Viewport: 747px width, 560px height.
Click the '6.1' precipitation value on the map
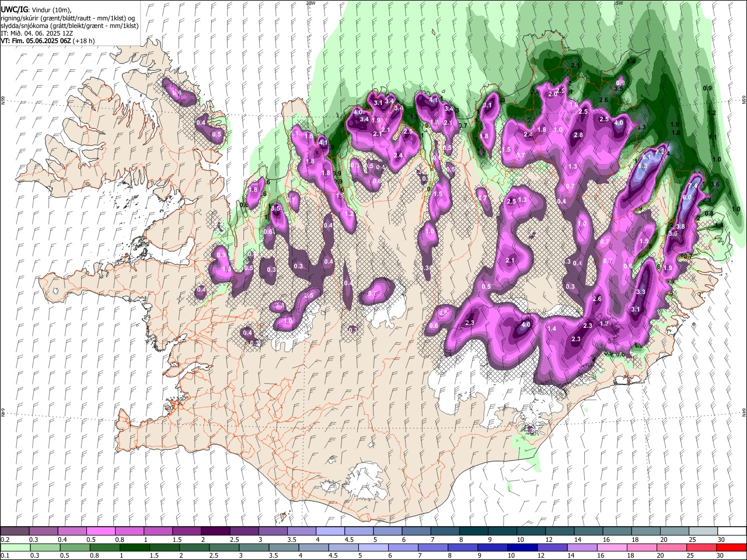coord(646,157)
